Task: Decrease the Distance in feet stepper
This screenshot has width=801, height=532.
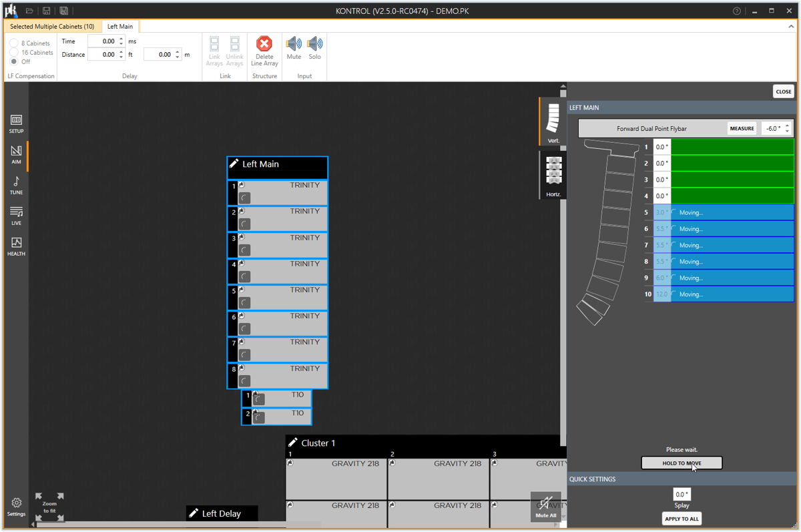Action: (121, 57)
